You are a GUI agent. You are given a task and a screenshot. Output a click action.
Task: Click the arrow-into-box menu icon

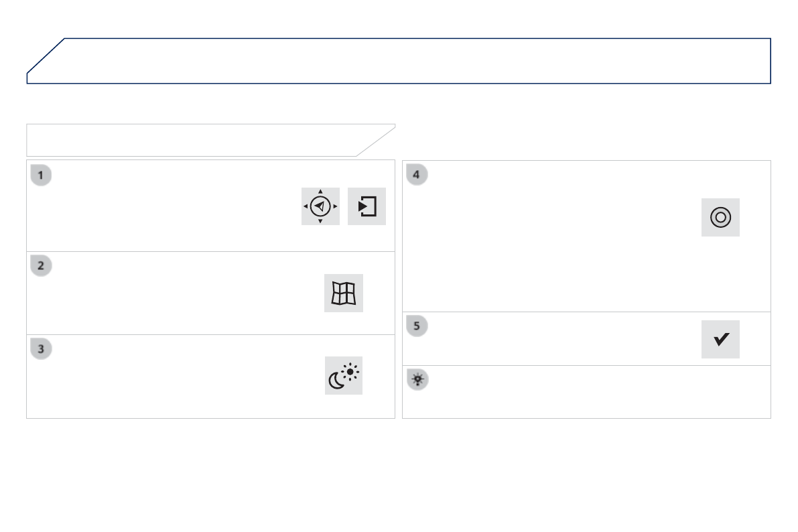click(x=367, y=206)
